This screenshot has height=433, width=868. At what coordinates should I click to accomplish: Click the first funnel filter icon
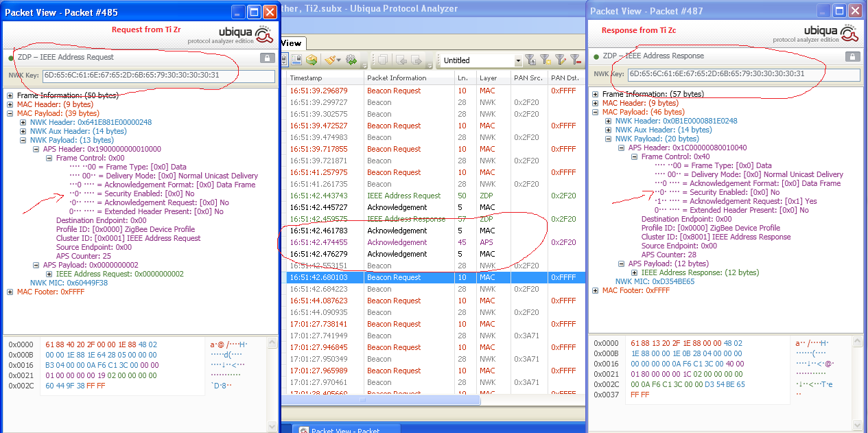[x=530, y=60]
